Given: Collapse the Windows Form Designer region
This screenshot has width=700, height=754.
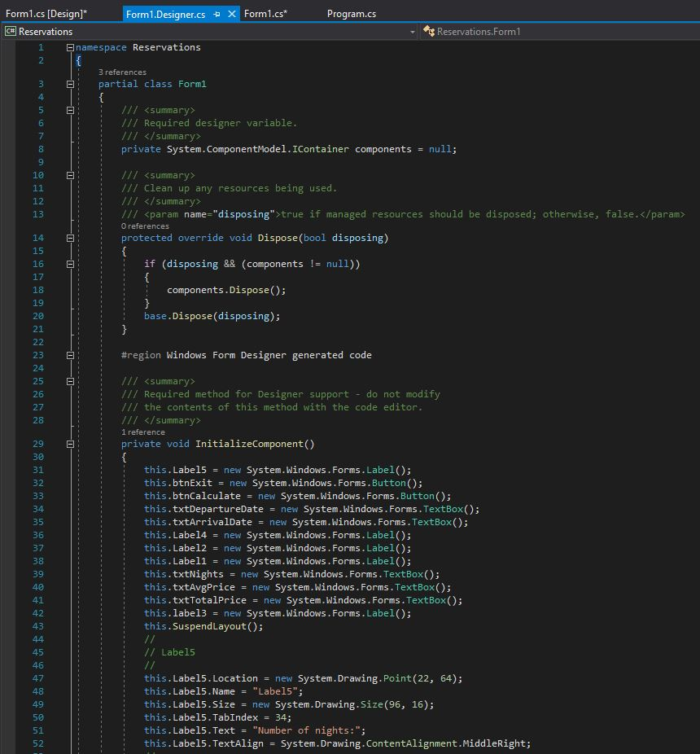Looking at the screenshot, I should click(x=70, y=355).
